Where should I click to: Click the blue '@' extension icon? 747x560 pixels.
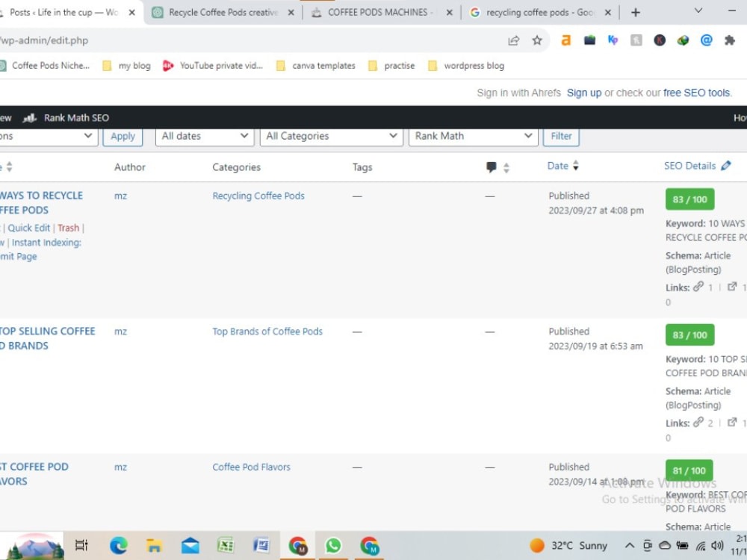[706, 40]
